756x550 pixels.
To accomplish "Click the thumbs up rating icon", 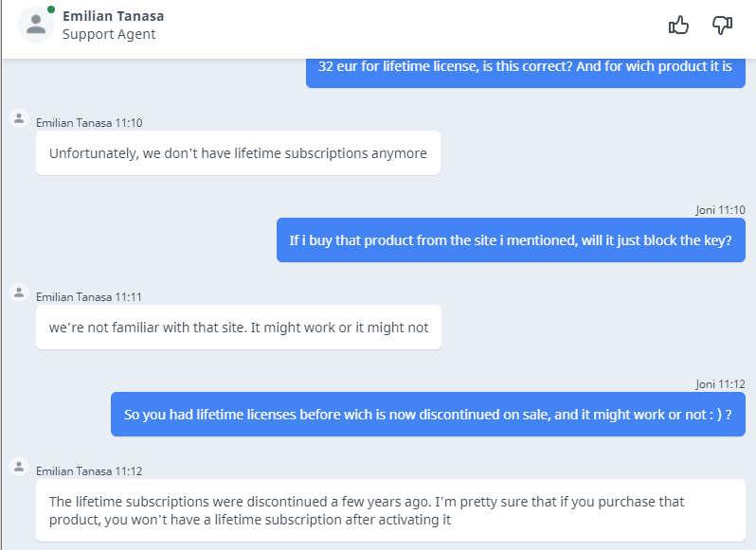I will pyautogui.click(x=678, y=26).
